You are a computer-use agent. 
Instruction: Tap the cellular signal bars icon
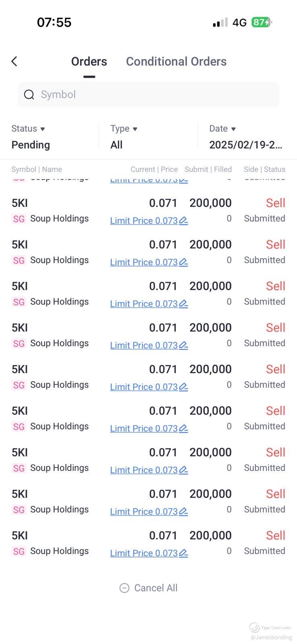[x=220, y=23]
